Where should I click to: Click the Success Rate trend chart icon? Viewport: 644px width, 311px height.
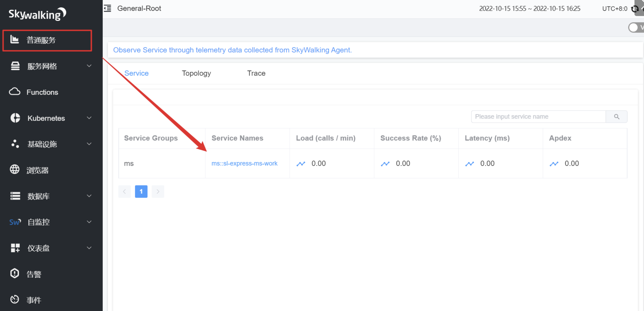point(385,163)
